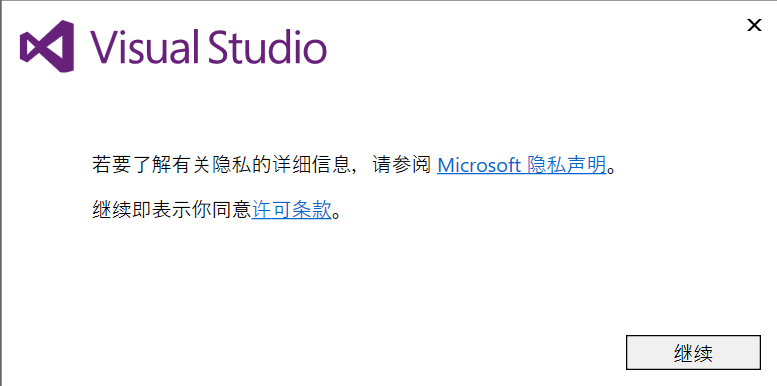777x386 pixels.
Task: Click the word "Studio" in the header
Action: [268, 46]
